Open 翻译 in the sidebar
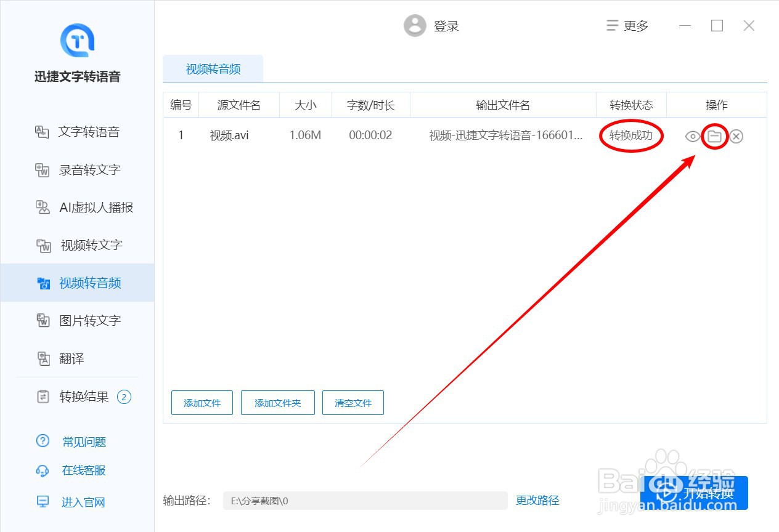 click(x=77, y=358)
